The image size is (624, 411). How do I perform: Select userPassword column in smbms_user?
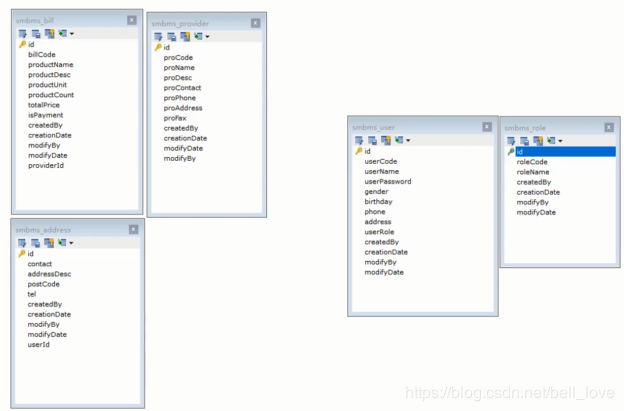click(x=388, y=181)
